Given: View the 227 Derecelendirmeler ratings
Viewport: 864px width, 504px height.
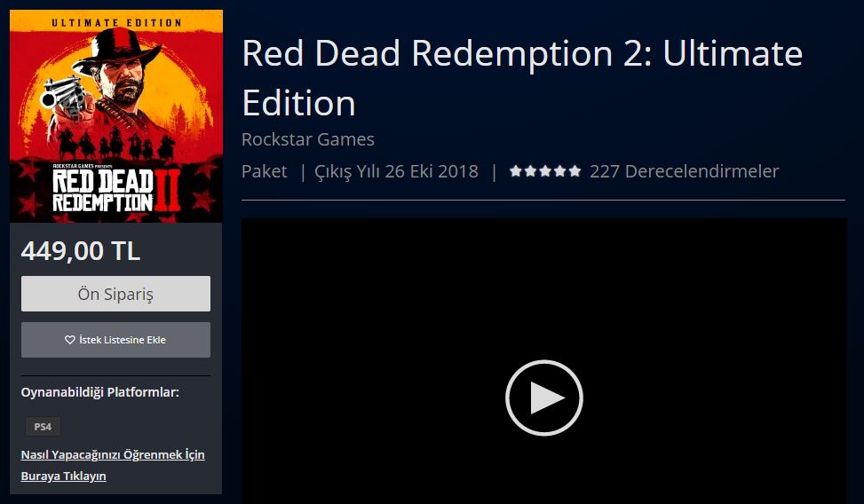Looking at the screenshot, I should (685, 171).
